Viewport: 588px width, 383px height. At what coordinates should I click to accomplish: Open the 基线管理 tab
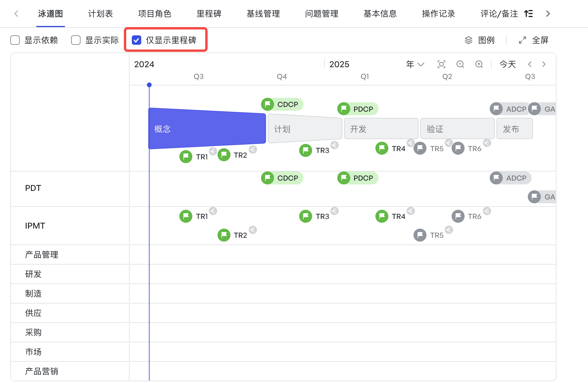[x=263, y=14]
